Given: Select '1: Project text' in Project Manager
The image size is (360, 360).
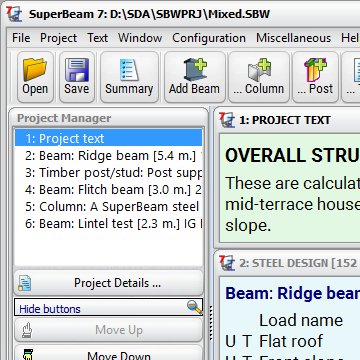Looking at the screenshot, I should [x=108, y=138].
